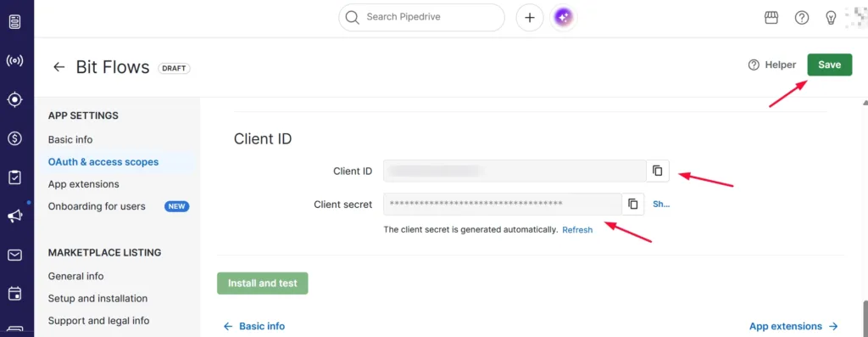Open Projects clipboard icon in sidebar

pyautogui.click(x=15, y=177)
